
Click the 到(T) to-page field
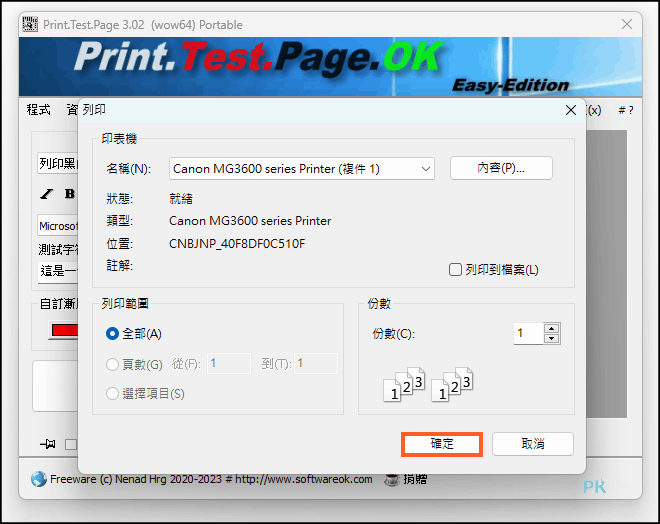click(x=316, y=363)
